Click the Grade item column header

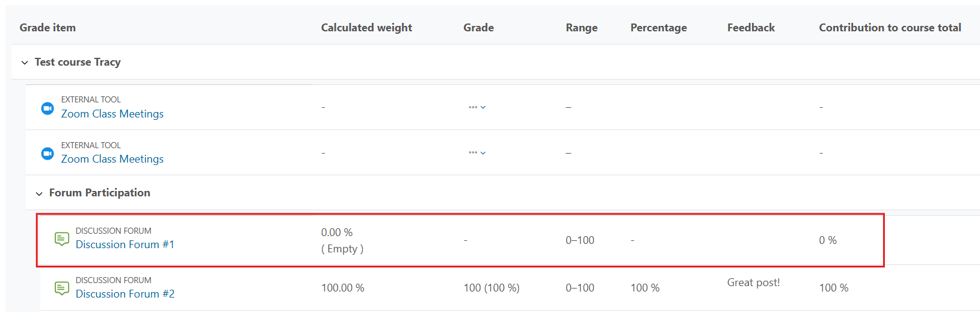point(48,28)
